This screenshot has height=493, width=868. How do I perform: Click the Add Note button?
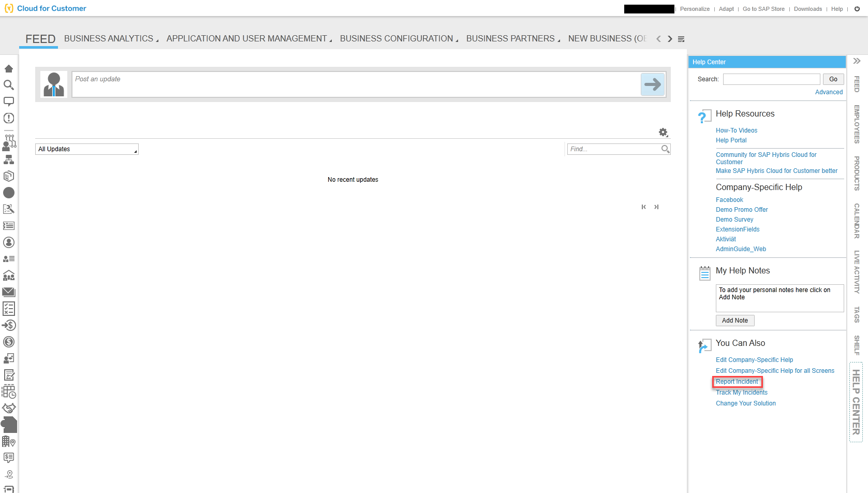(x=735, y=321)
